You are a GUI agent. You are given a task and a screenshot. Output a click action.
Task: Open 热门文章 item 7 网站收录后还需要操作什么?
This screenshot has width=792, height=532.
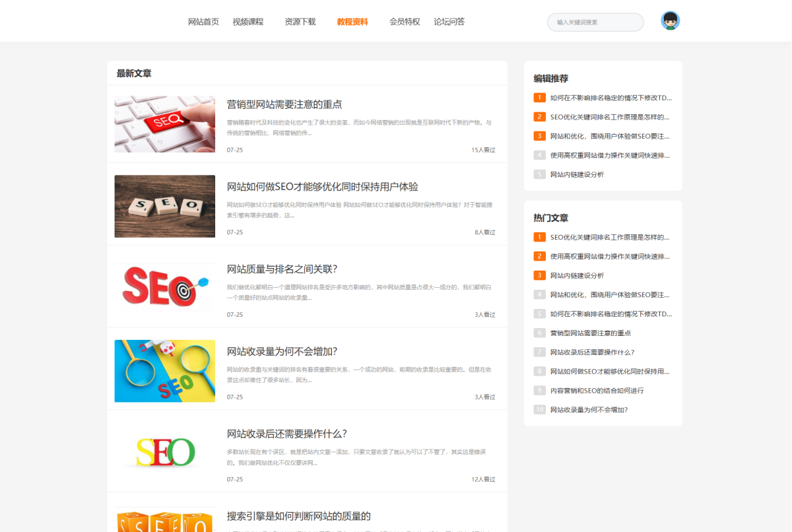(x=592, y=352)
